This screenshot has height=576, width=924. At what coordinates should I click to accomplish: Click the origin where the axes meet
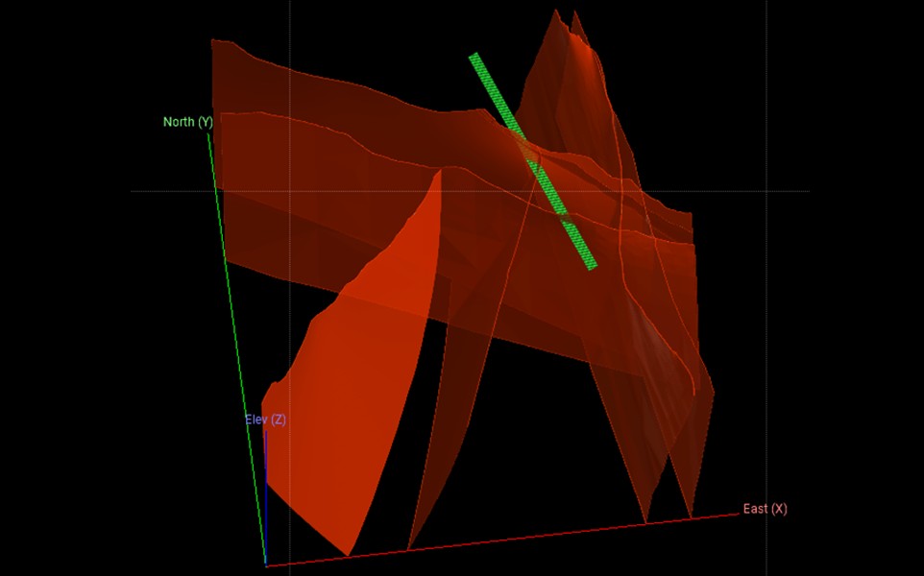point(266,565)
